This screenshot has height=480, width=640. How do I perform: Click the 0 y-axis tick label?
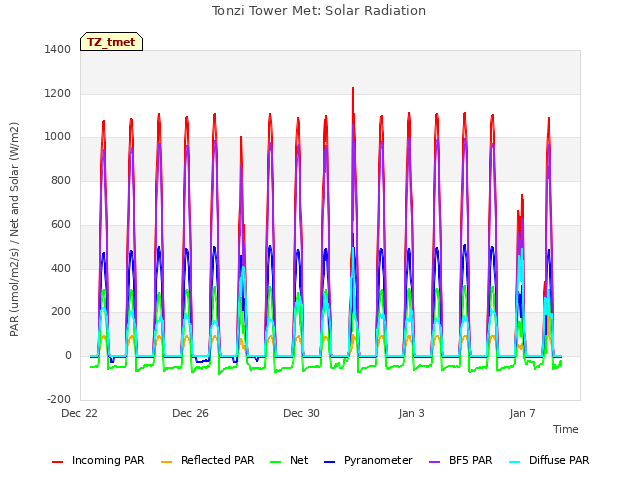[68, 356]
